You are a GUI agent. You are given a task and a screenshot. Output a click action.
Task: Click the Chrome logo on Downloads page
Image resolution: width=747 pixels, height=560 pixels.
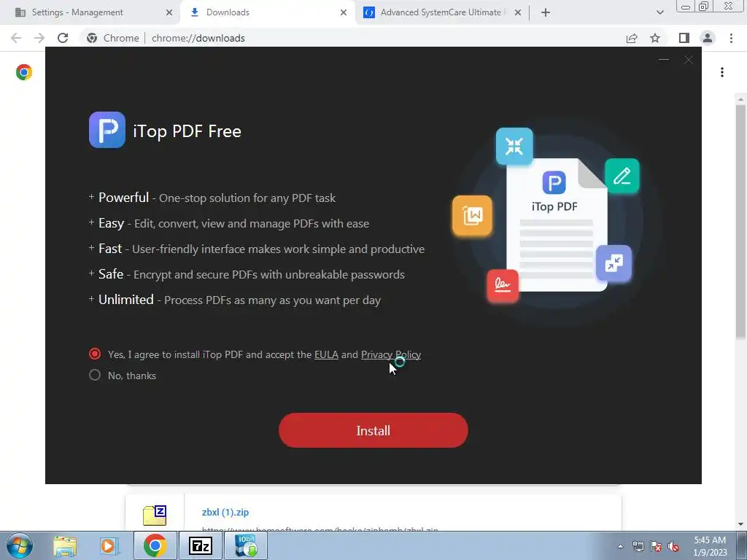click(x=24, y=72)
